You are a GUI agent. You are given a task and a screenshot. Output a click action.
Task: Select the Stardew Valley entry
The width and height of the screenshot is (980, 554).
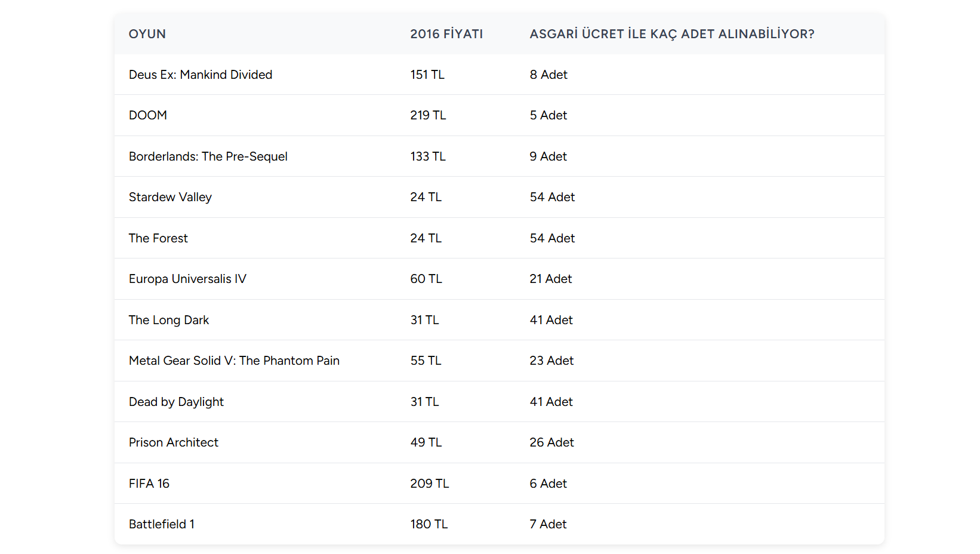point(170,197)
